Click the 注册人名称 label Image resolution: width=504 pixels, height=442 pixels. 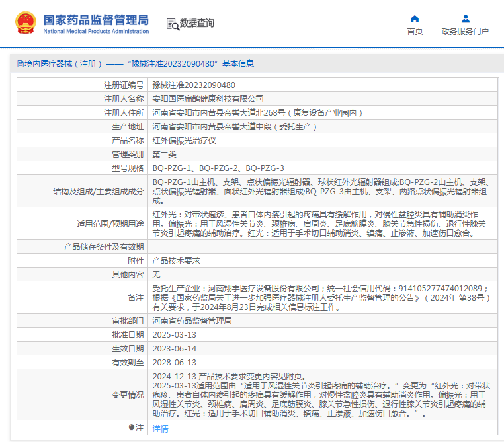pyautogui.click(x=124, y=99)
